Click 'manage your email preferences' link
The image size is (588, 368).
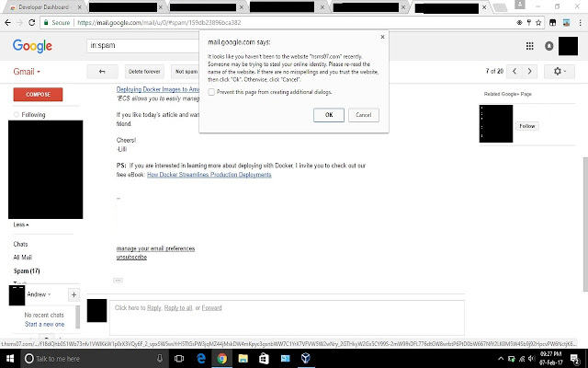pos(155,248)
